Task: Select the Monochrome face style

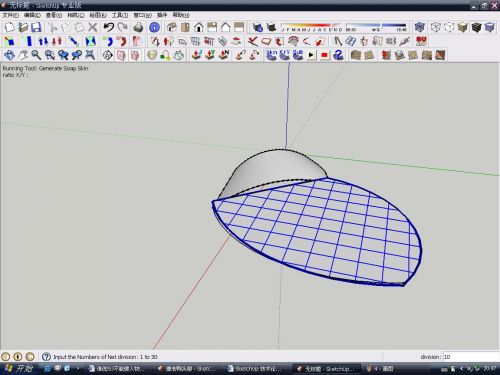Action: pos(490,27)
